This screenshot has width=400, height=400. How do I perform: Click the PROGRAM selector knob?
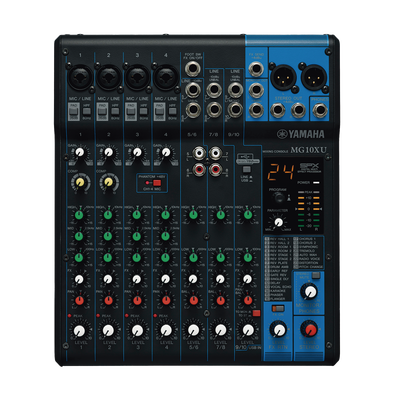(x=279, y=198)
